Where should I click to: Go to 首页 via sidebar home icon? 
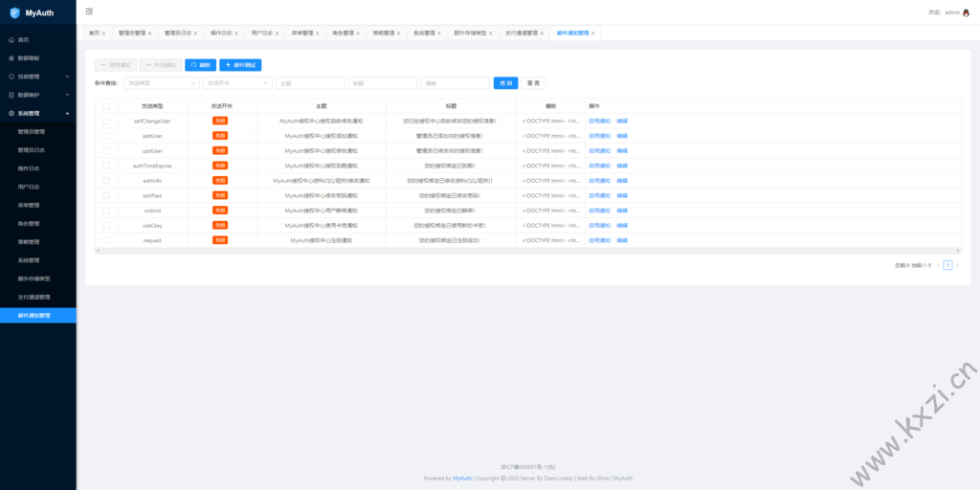click(11, 40)
